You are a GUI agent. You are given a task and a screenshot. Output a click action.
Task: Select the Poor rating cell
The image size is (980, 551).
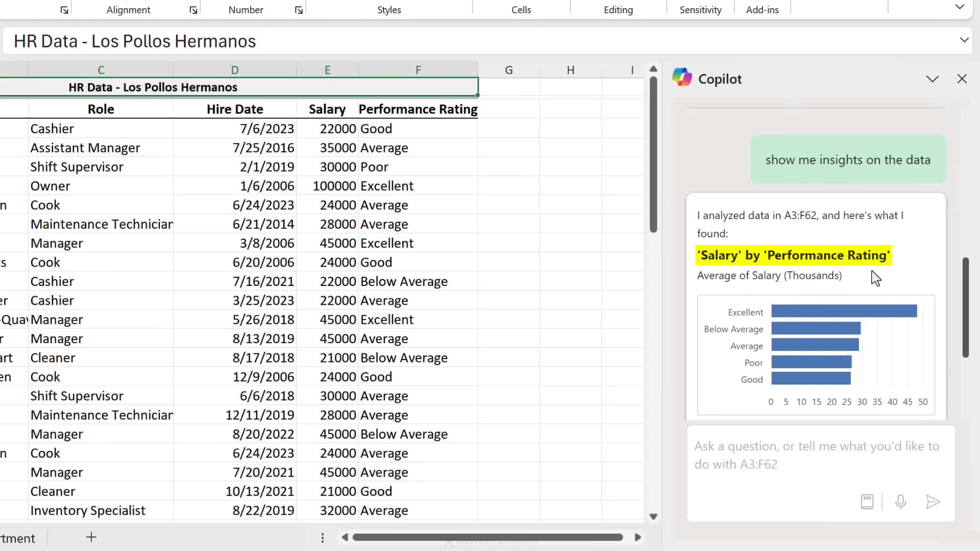[418, 167]
